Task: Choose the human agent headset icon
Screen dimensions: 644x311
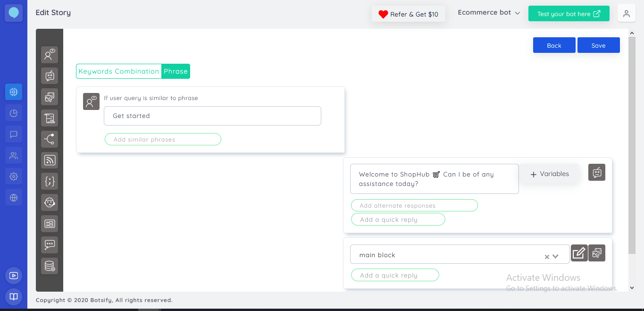Action: 50,202
